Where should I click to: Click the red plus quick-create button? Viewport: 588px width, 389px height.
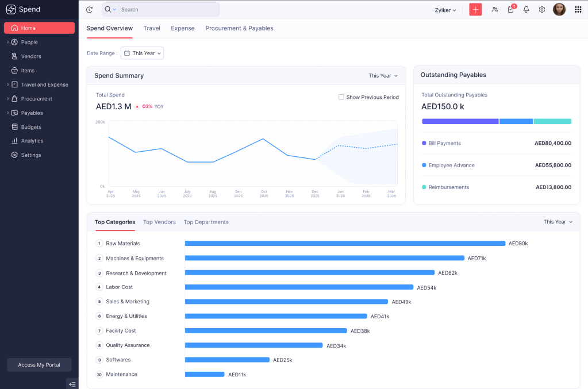(x=475, y=10)
